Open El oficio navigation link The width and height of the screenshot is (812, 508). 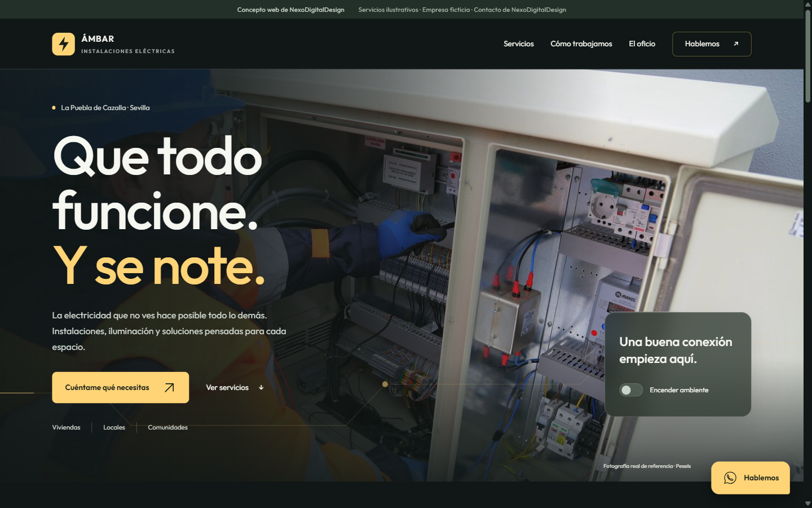[x=642, y=44]
